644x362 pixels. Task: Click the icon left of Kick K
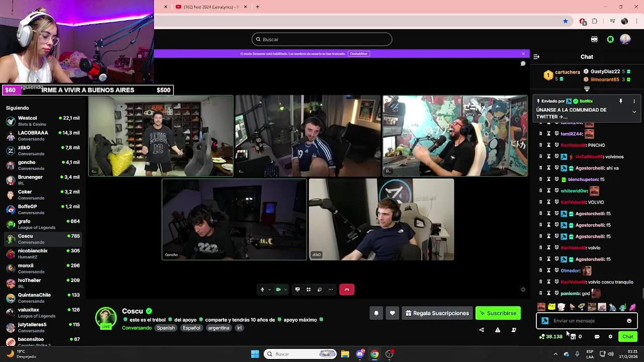pos(594,39)
